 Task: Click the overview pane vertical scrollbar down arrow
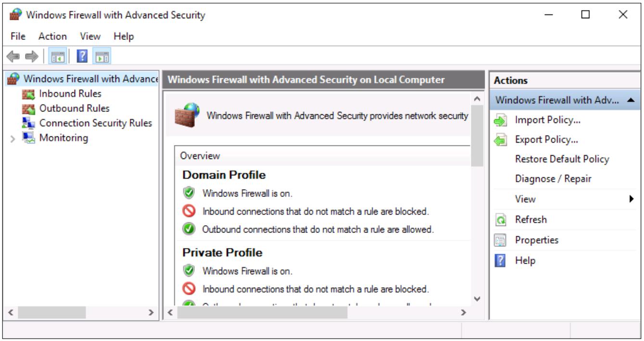pos(477,298)
